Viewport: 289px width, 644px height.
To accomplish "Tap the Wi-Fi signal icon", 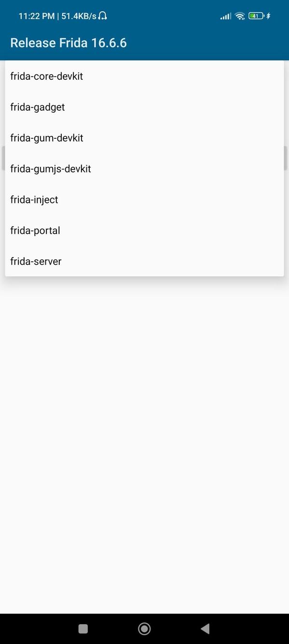I will [240, 15].
